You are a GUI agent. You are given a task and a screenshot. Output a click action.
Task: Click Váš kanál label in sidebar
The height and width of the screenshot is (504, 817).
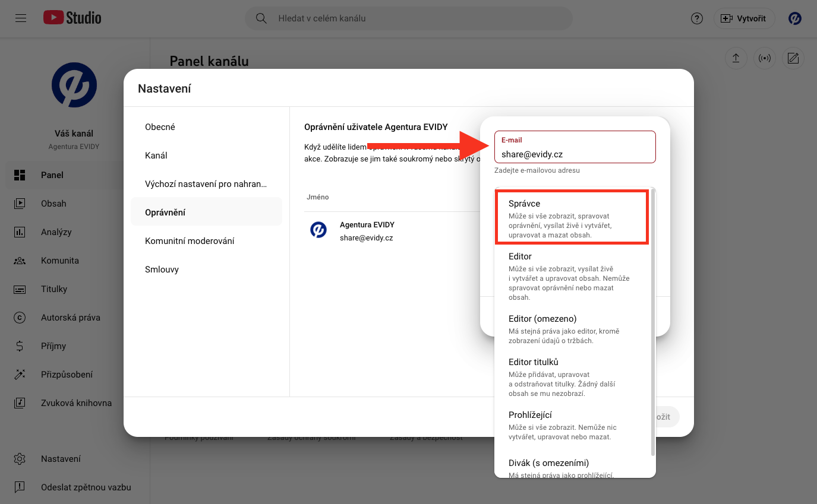click(x=74, y=134)
